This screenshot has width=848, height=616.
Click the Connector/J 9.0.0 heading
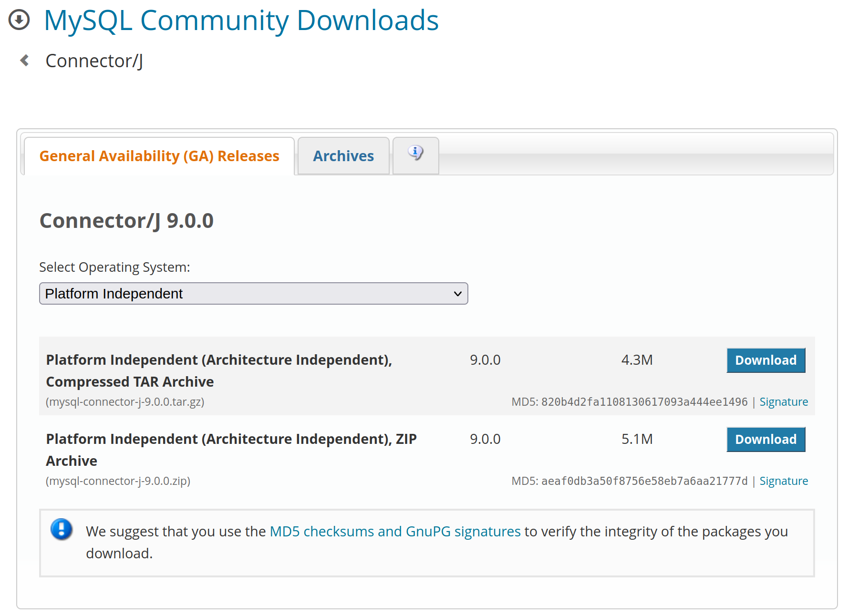(126, 221)
